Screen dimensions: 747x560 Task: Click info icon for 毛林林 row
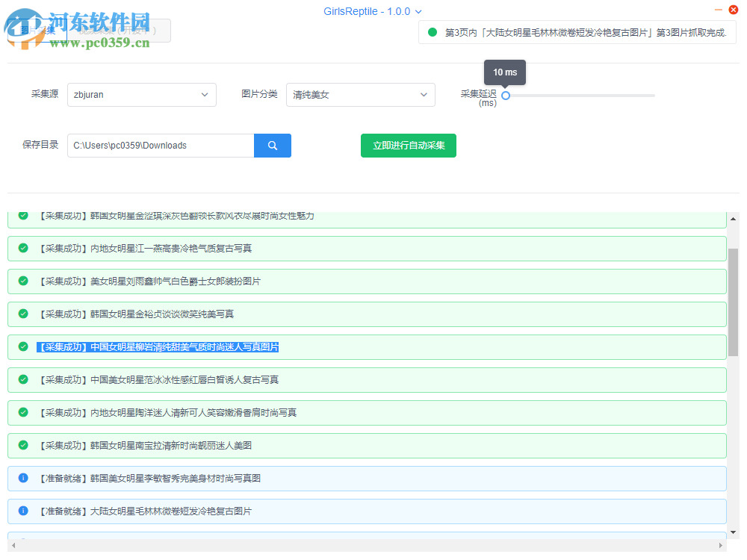tap(23, 511)
